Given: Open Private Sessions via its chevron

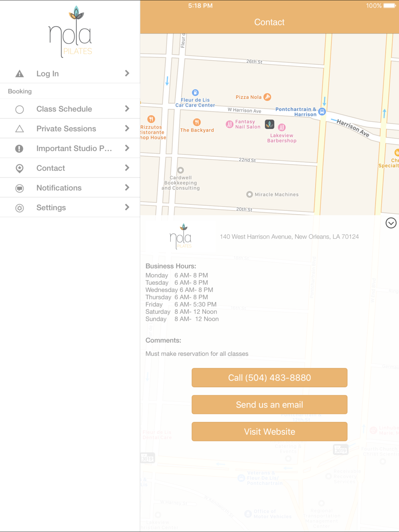Looking at the screenshot, I should pyautogui.click(x=127, y=128).
